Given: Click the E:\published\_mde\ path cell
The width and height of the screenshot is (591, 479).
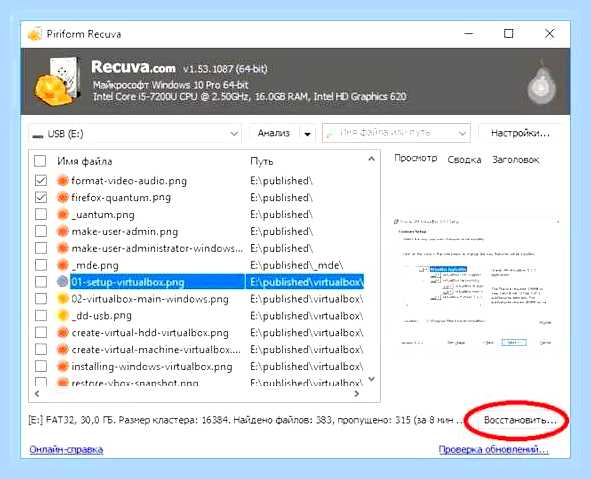Looking at the screenshot, I should (297, 265).
